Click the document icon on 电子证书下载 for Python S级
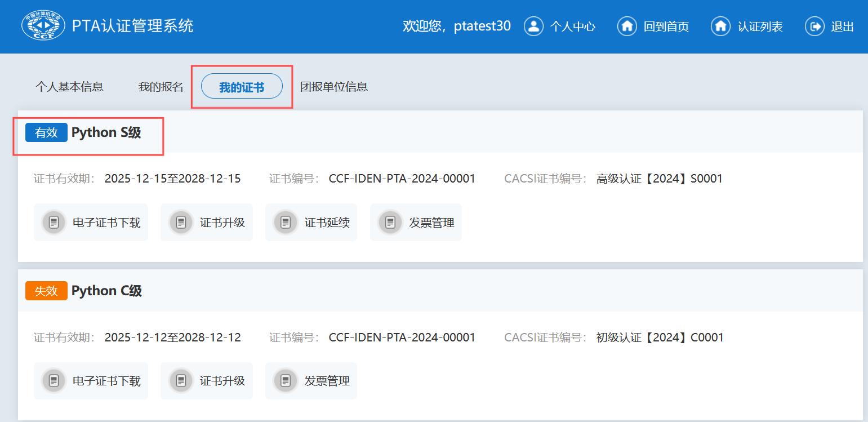Image resolution: width=868 pixels, height=422 pixels. coord(54,222)
